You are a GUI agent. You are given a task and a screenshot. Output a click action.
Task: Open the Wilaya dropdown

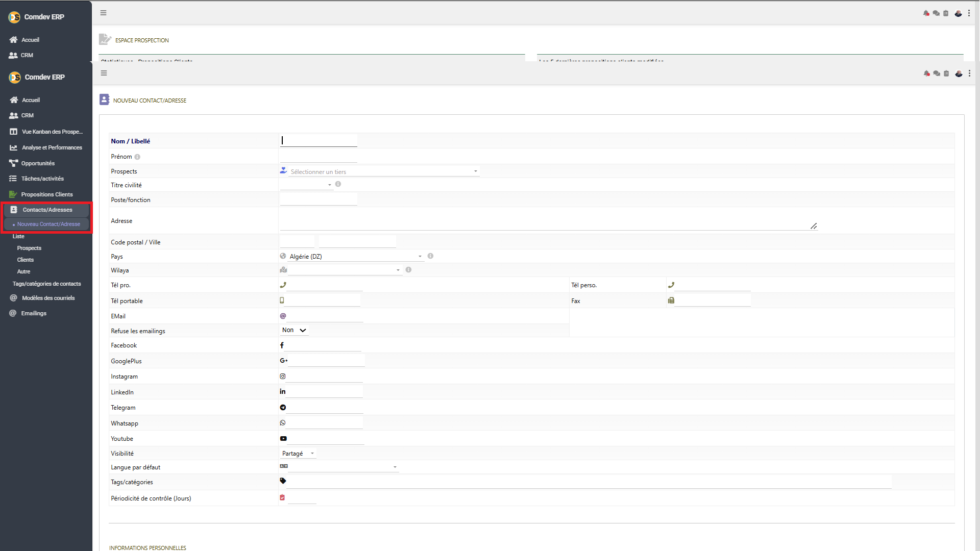click(345, 270)
